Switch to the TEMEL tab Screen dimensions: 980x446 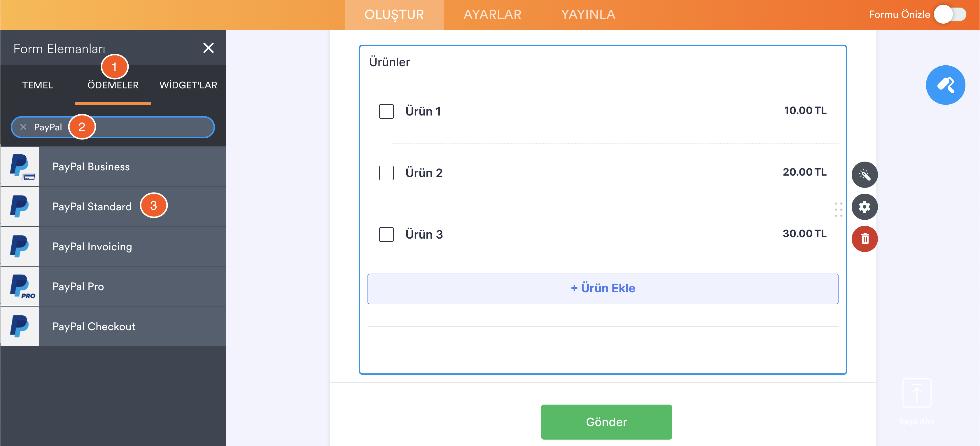point(37,85)
